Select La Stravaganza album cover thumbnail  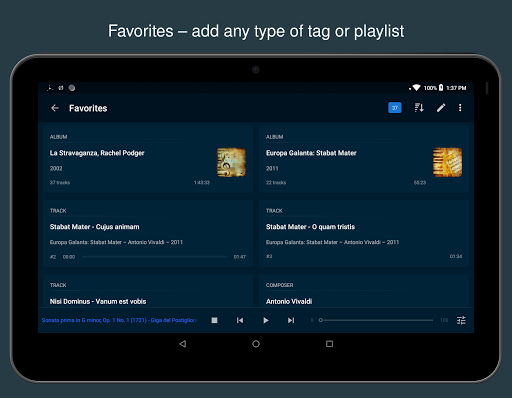pos(231,162)
